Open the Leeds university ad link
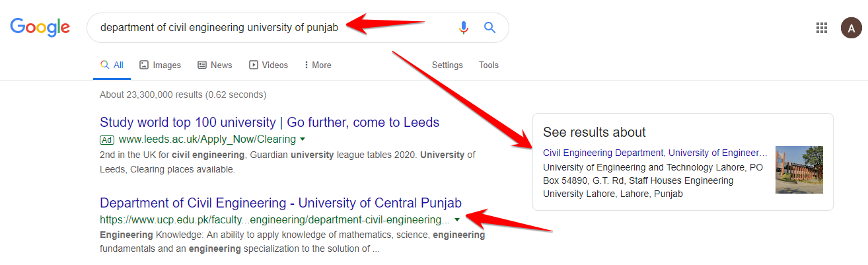This screenshot has width=868, height=265. pos(270,122)
